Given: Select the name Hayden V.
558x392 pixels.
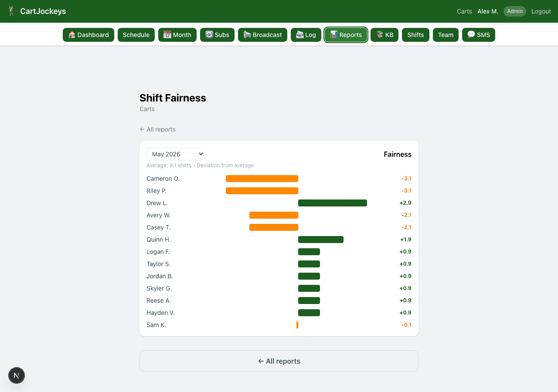Looking at the screenshot, I should click(160, 313).
